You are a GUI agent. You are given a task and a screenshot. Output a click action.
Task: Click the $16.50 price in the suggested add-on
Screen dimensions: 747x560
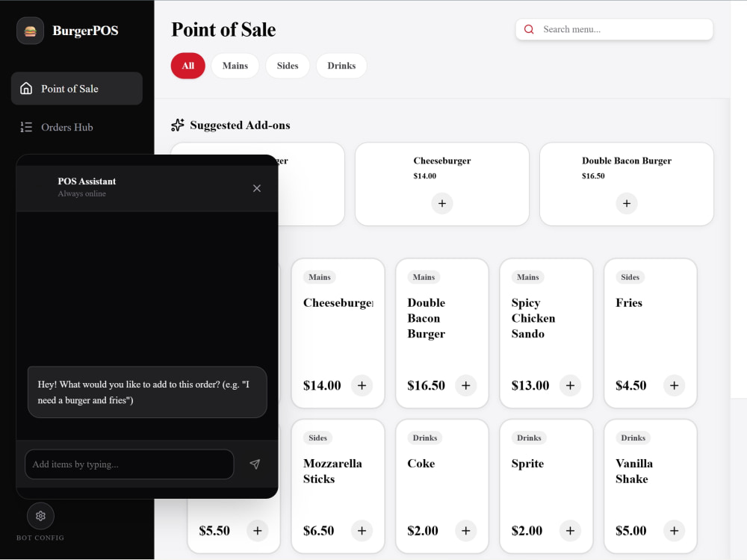[x=593, y=175]
